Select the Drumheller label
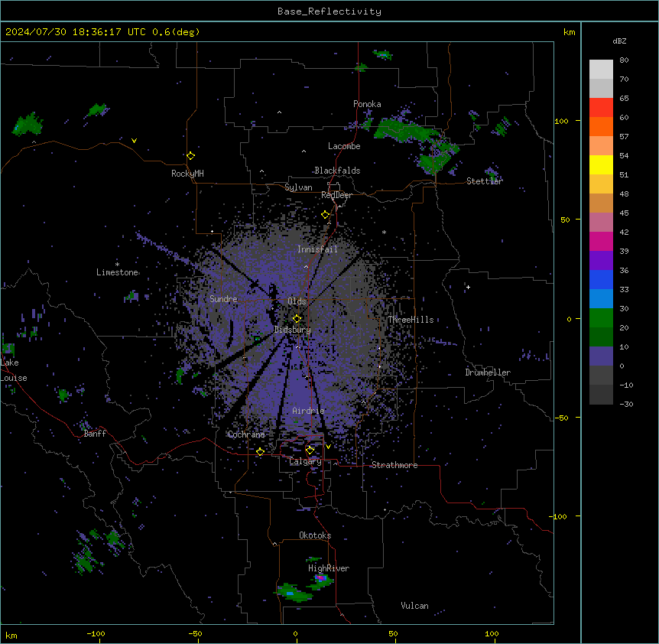The width and height of the screenshot is (659, 644). pyautogui.click(x=488, y=372)
